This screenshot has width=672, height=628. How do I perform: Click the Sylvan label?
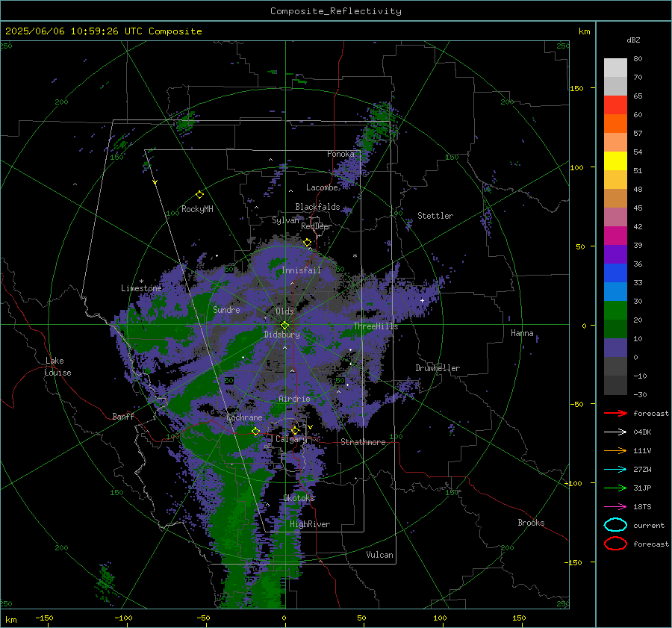(285, 220)
